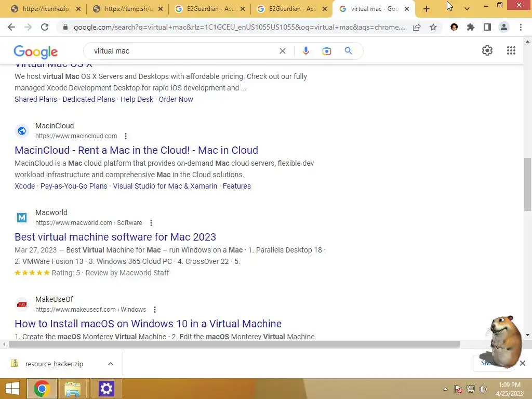Image resolution: width=532 pixels, height=399 pixels.
Task: Click the MacinCloud site favicon
Action: tap(22, 131)
